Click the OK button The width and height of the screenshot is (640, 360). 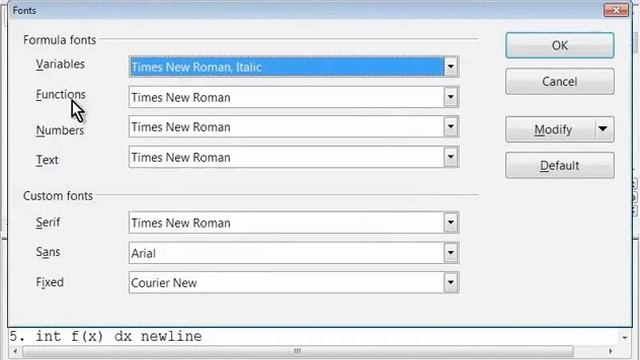[x=560, y=45]
